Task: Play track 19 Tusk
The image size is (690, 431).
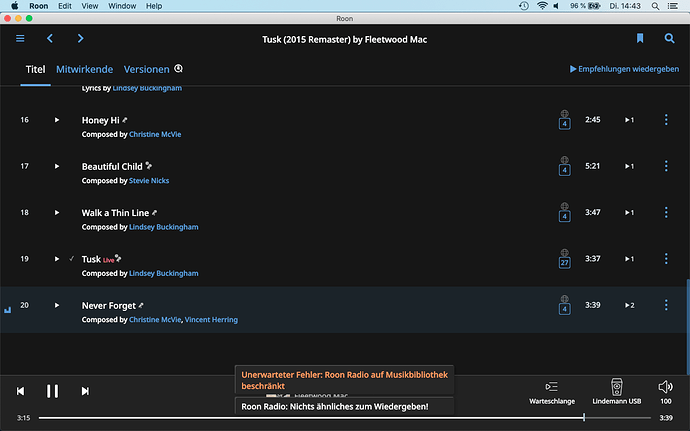Action: (57, 259)
